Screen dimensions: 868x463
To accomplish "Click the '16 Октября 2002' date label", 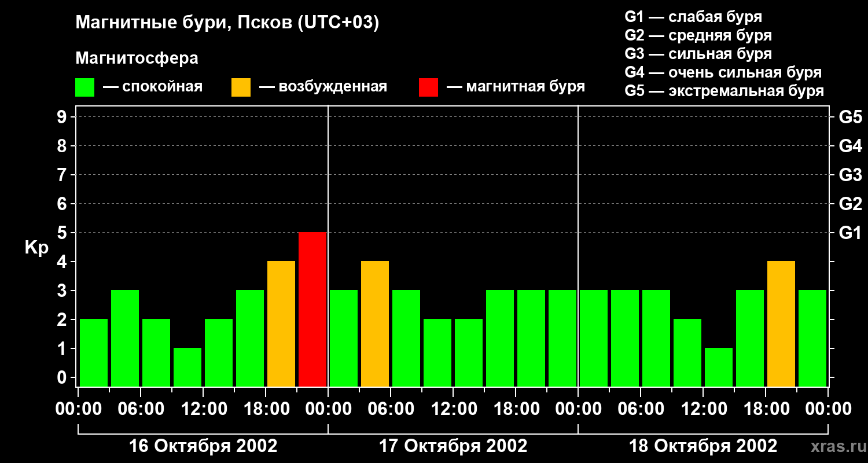I will pyautogui.click(x=203, y=446).
